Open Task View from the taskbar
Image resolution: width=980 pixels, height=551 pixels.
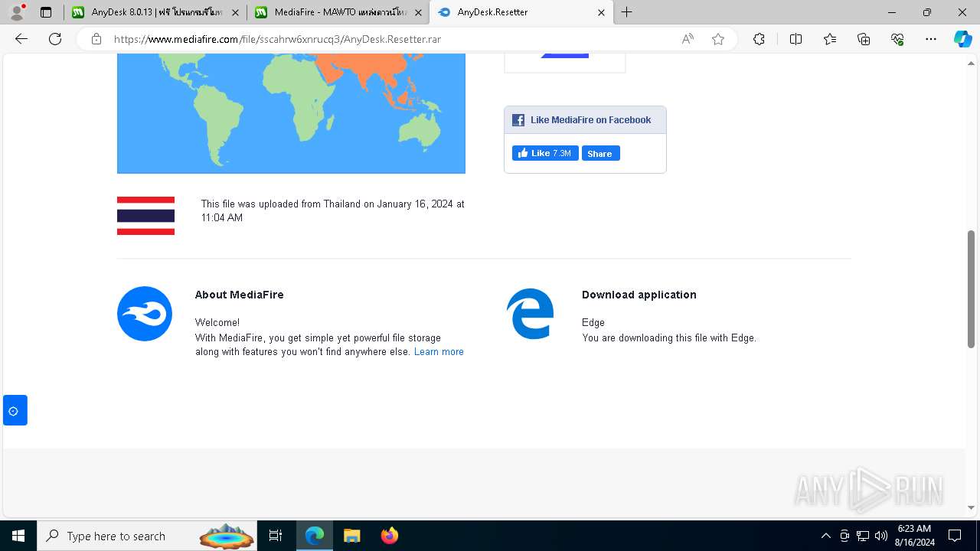(x=276, y=536)
